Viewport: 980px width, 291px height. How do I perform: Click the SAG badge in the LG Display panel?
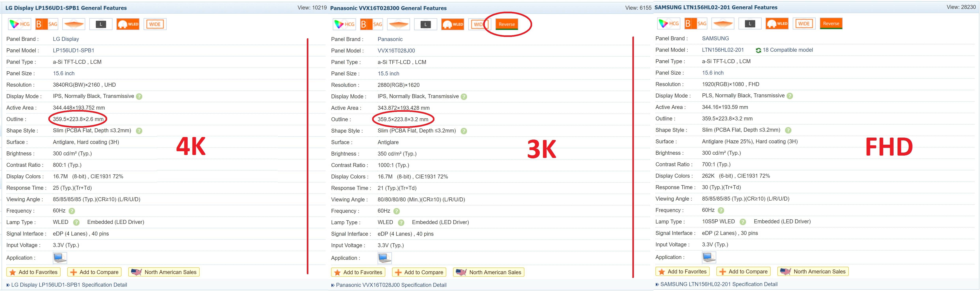click(x=47, y=24)
